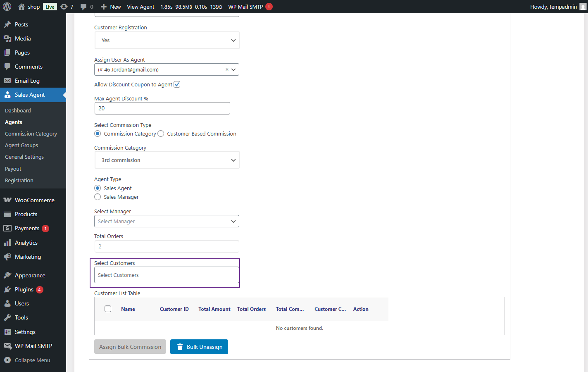The width and height of the screenshot is (588, 372).
Task: Click the WordPress logo icon in admin bar
Action: point(7,7)
